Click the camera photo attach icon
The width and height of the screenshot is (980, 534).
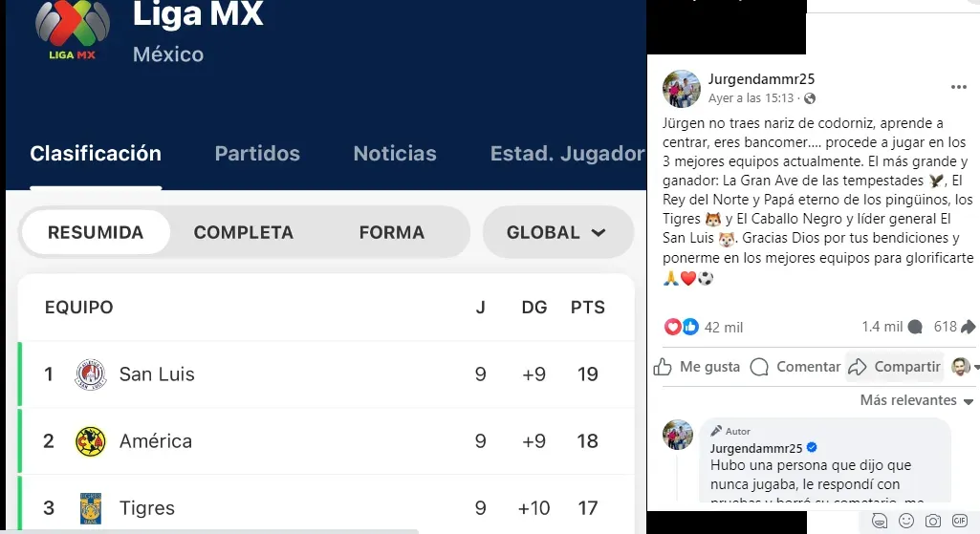(933, 521)
